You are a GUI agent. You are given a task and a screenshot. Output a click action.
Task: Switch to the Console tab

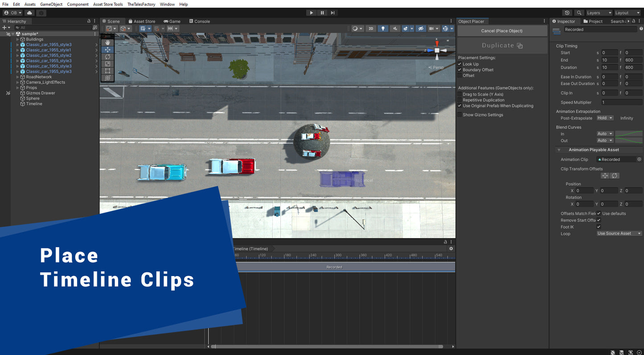click(x=199, y=21)
